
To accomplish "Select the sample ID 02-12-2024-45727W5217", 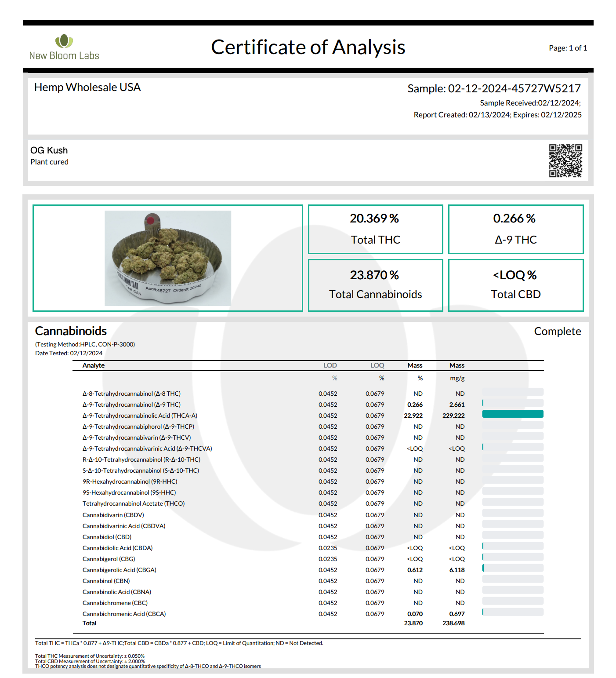I will [514, 89].
